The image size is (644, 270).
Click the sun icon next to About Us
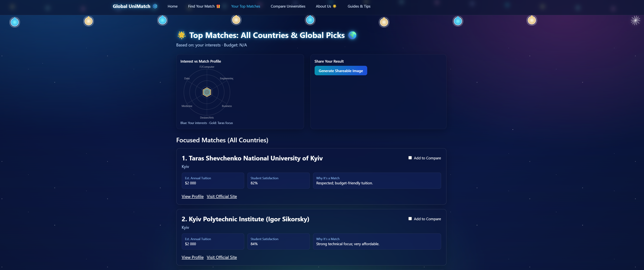pos(334,6)
